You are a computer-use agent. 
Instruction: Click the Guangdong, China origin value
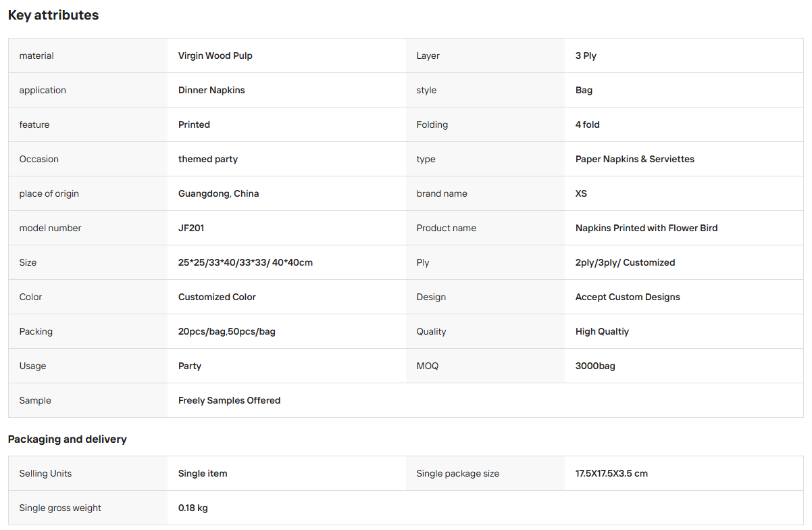coord(219,193)
